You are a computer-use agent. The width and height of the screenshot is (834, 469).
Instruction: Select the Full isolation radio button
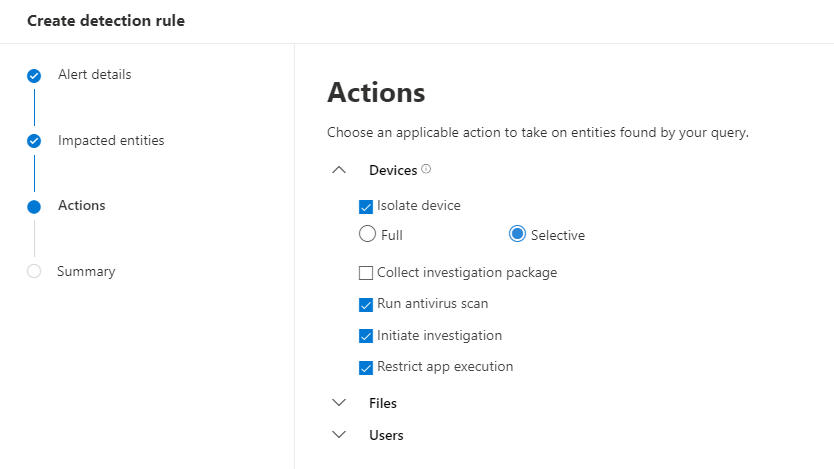pos(367,235)
